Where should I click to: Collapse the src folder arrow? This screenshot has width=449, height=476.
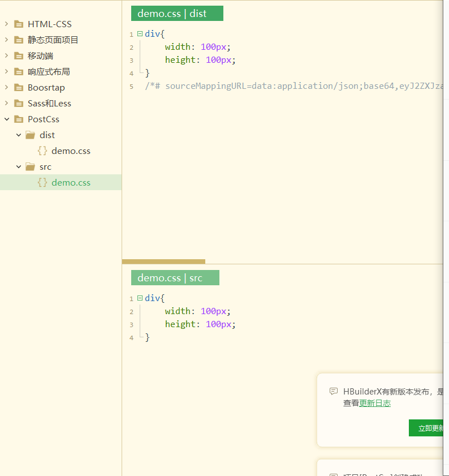click(19, 166)
